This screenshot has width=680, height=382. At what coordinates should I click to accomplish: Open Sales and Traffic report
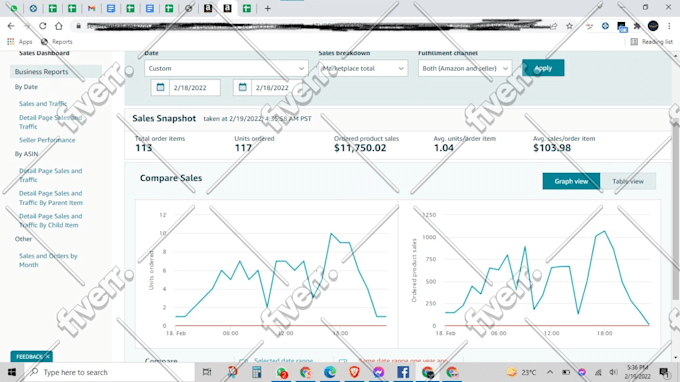tap(43, 104)
